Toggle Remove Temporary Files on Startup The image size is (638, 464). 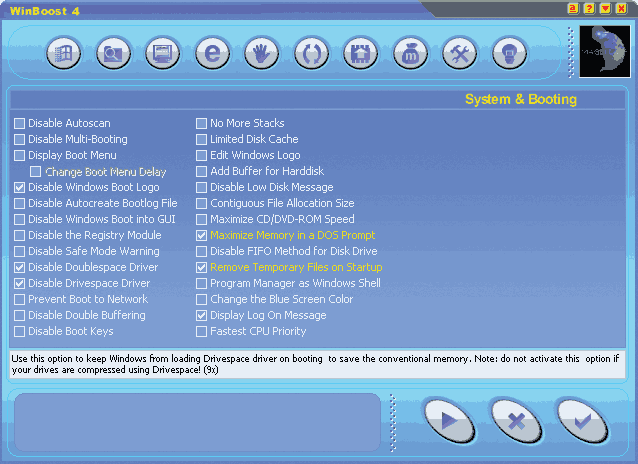[x=202, y=268]
